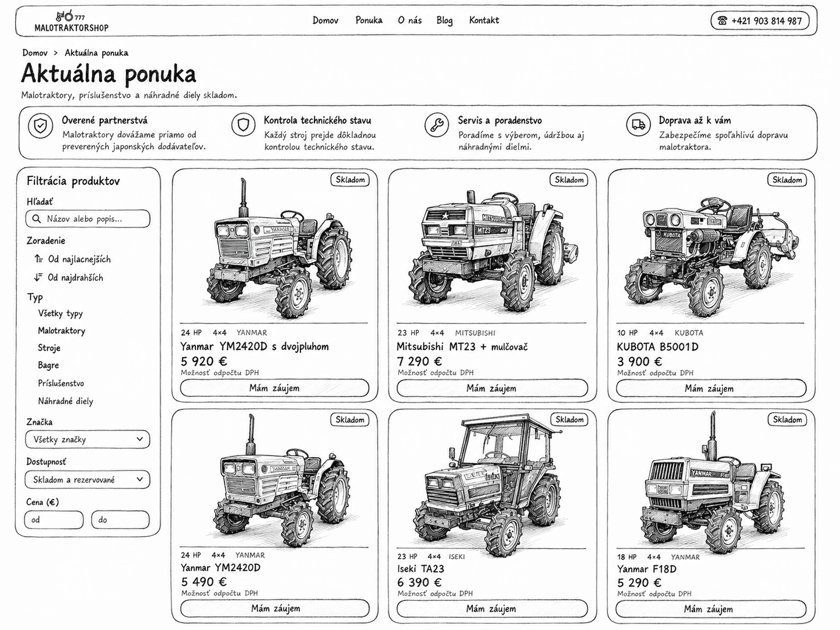Click the Domov breadcrumb link

click(35, 53)
